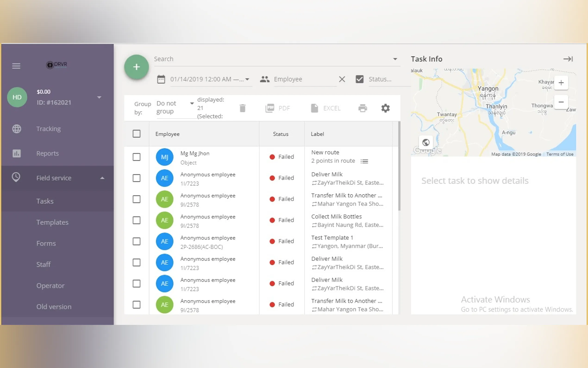Open the Group by dropdown

click(x=175, y=107)
